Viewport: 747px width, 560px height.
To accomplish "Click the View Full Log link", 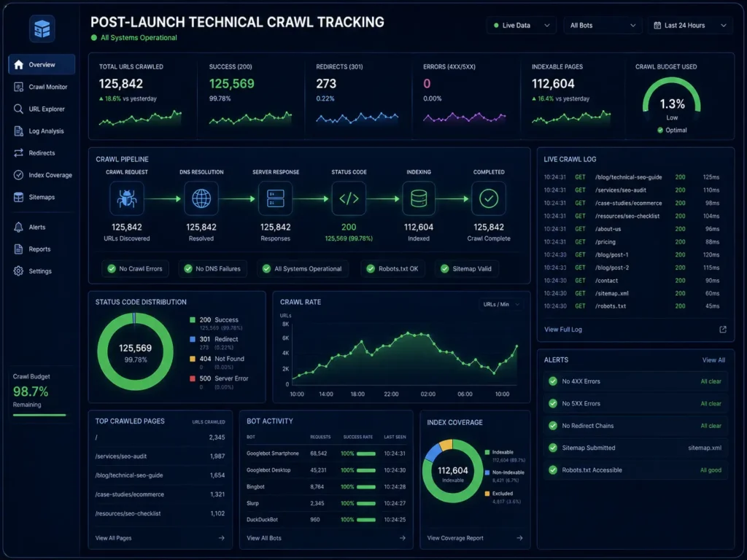I will (x=563, y=330).
